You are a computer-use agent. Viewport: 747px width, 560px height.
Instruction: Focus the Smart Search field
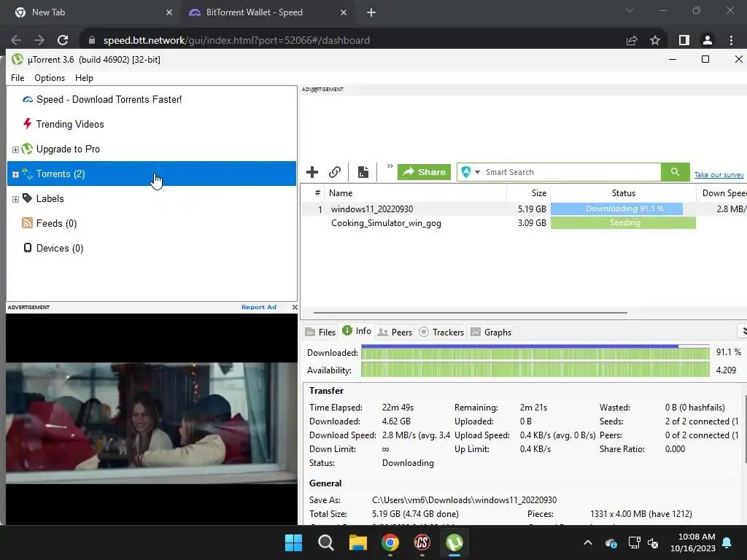click(572, 172)
